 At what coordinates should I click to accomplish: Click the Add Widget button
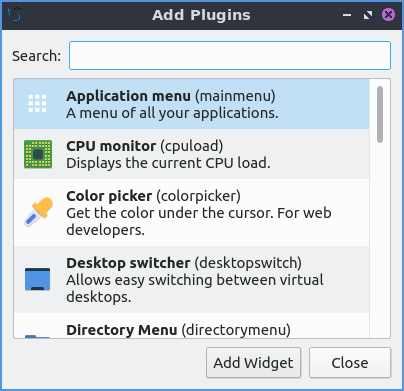click(x=253, y=363)
